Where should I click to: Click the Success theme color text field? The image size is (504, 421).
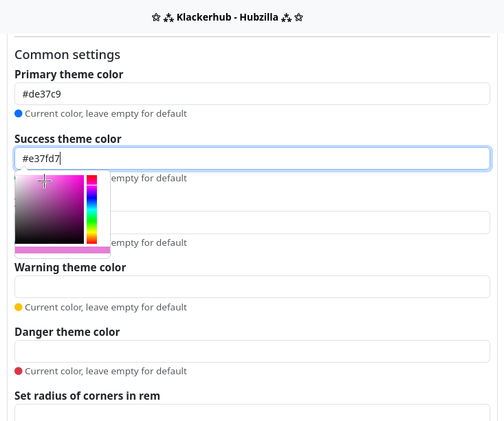(252, 159)
